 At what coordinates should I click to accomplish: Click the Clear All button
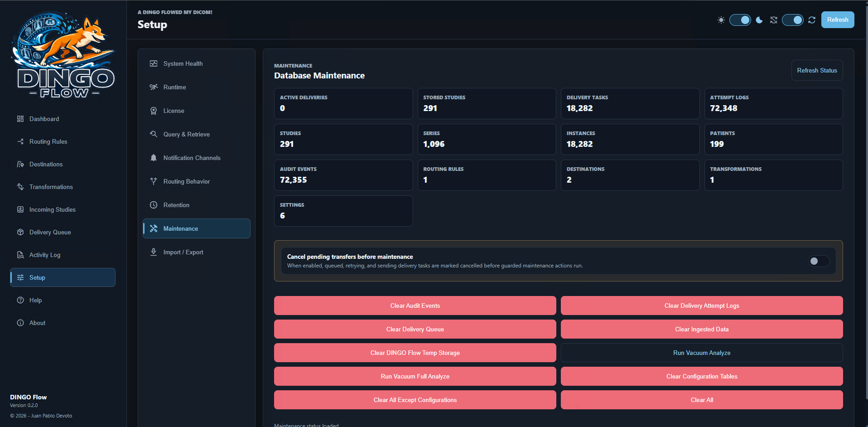[702, 400]
